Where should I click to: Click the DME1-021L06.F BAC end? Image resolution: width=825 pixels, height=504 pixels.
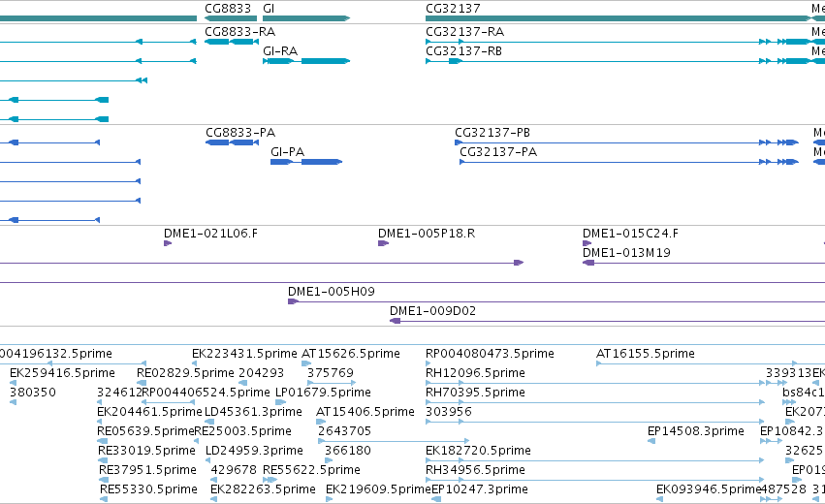[x=168, y=243]
